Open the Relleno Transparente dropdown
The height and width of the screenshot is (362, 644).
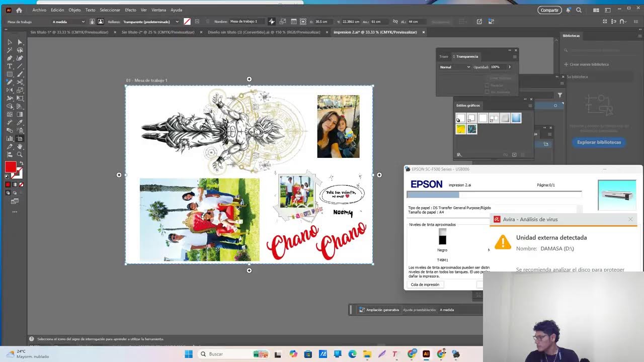151,22
